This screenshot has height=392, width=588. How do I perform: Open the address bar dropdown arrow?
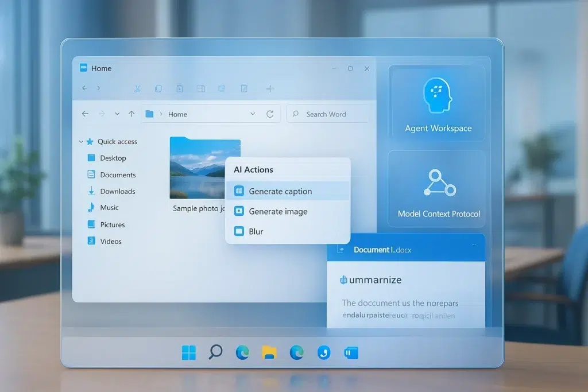click(x=253, y=114)
